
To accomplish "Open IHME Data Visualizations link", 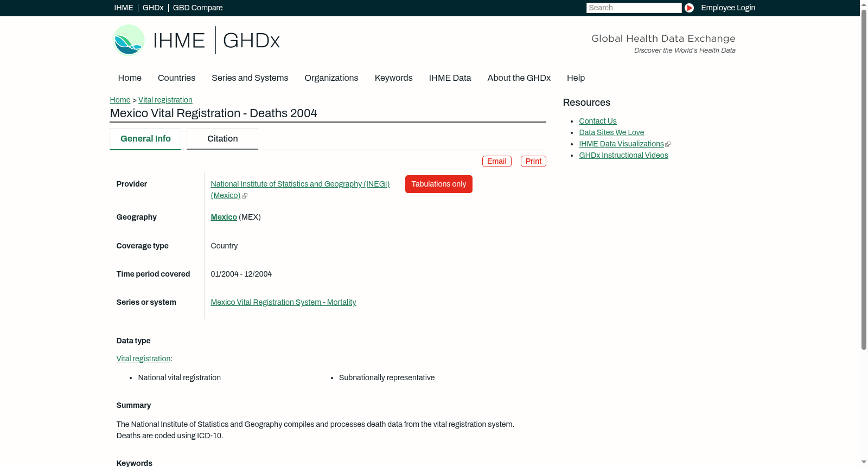I will pyautogui.click(x=621, y=144).
